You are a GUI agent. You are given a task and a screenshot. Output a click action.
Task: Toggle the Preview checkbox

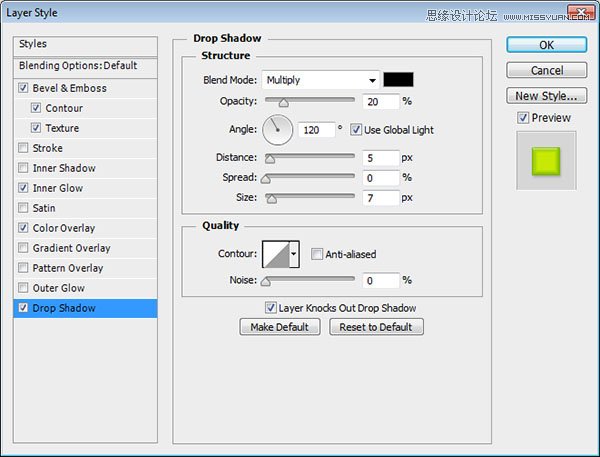coord(523,118)
